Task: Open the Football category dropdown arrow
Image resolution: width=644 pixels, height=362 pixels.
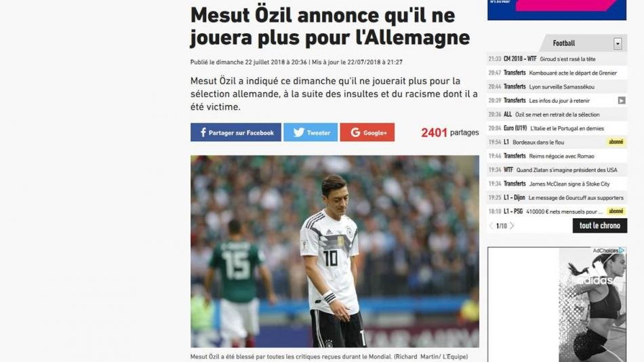Action: [618, 43]
